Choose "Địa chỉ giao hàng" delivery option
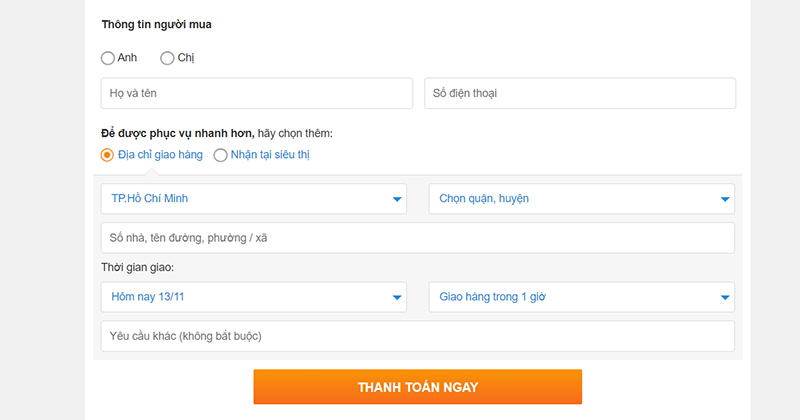This screenshot has width=800, height=420. tap(108, 155)
